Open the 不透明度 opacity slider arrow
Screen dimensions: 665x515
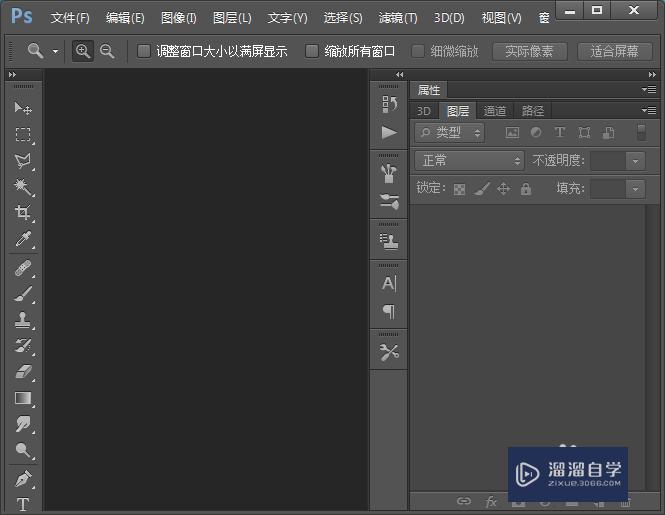(635, 161)
